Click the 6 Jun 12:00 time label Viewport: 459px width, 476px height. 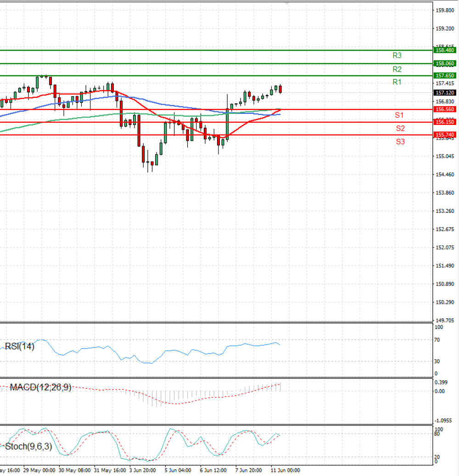coord(213,470)
